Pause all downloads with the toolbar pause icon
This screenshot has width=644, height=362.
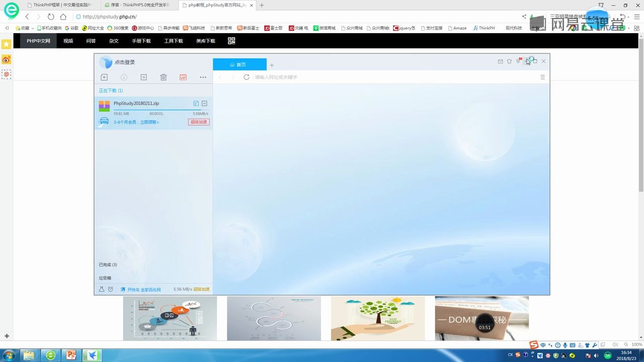point(143,77)
